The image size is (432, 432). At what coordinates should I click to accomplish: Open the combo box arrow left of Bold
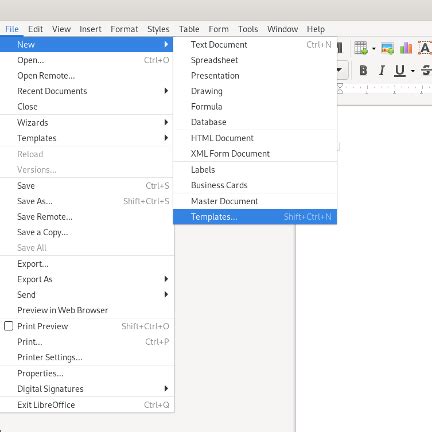point(340,70)
